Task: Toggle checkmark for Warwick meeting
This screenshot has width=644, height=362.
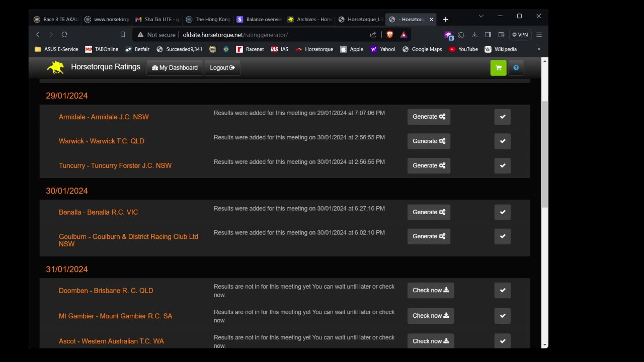Action: point(503,141)
